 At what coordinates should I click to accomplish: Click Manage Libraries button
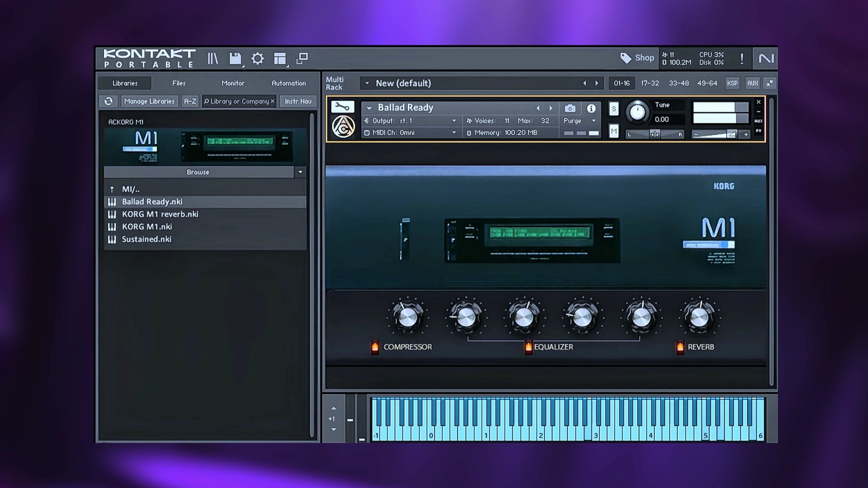[149, 101]
